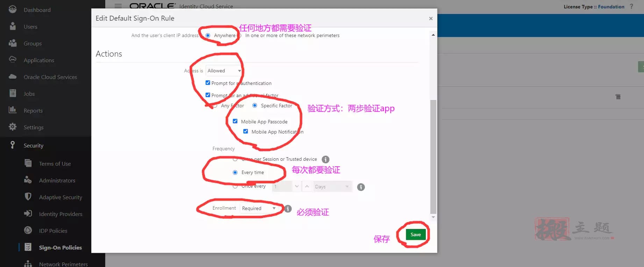Click the Dashboard icon in sidebar
644x267 pixels.
pyautogui.click(x=13, y=9)
